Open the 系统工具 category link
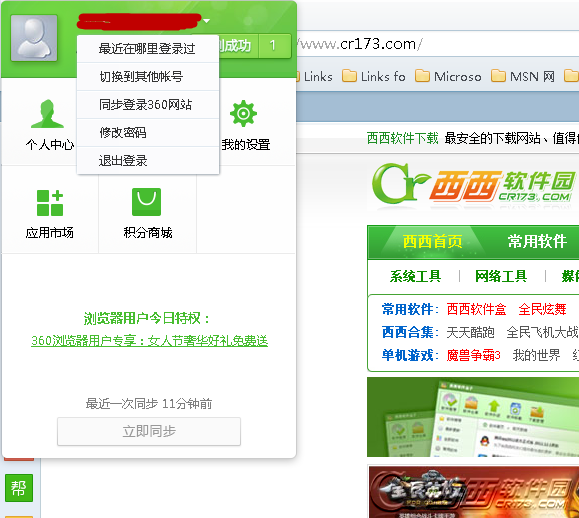The image size is (579, 518). coord(415,276)
